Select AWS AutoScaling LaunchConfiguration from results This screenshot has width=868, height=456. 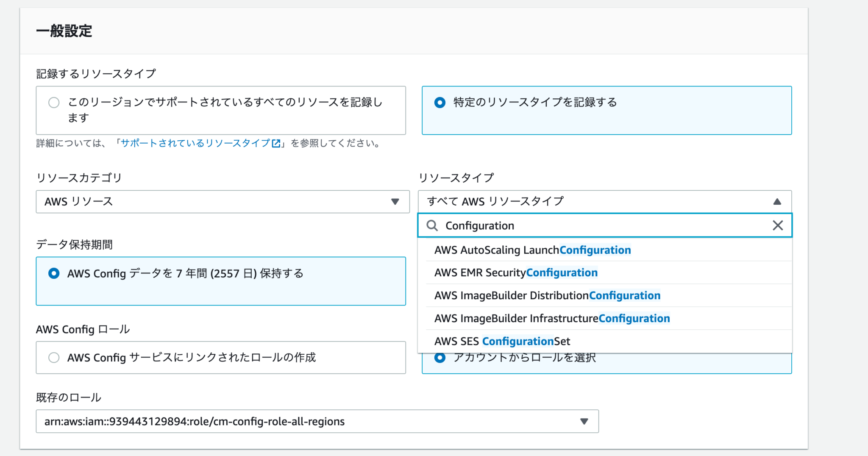pos(531,250)
